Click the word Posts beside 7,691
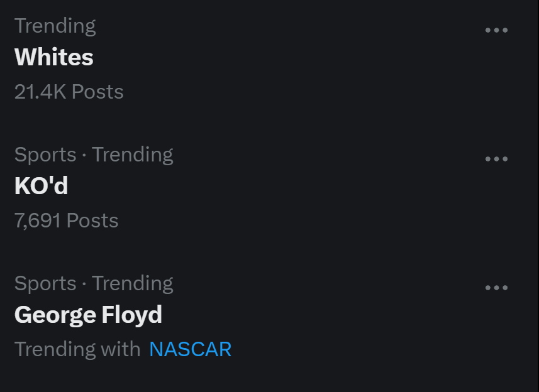Screen dimensions: 539x392 (x=92, y=220)
